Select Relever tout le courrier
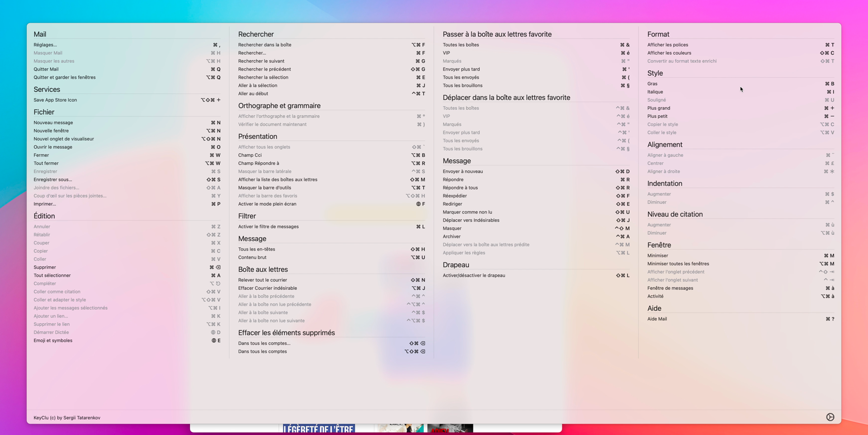 [x=332, y=280]
